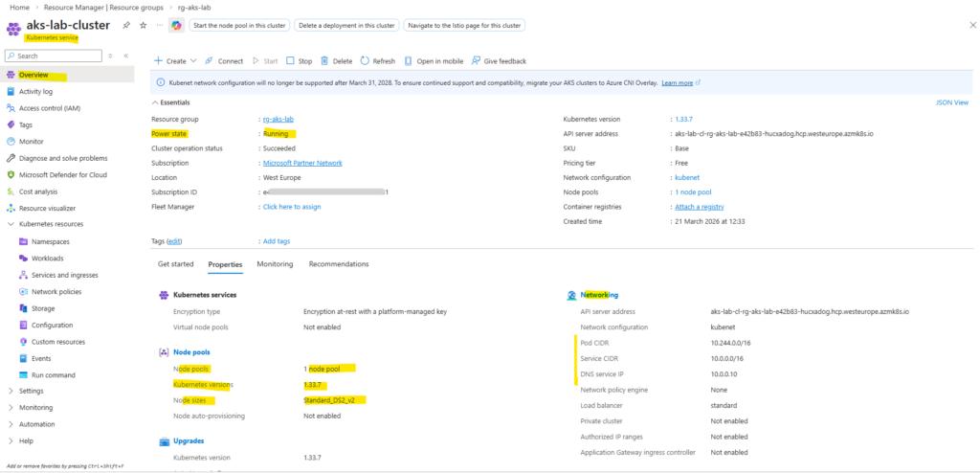Open the rg-aks-lab resource group link

click(x=278, y=119)
